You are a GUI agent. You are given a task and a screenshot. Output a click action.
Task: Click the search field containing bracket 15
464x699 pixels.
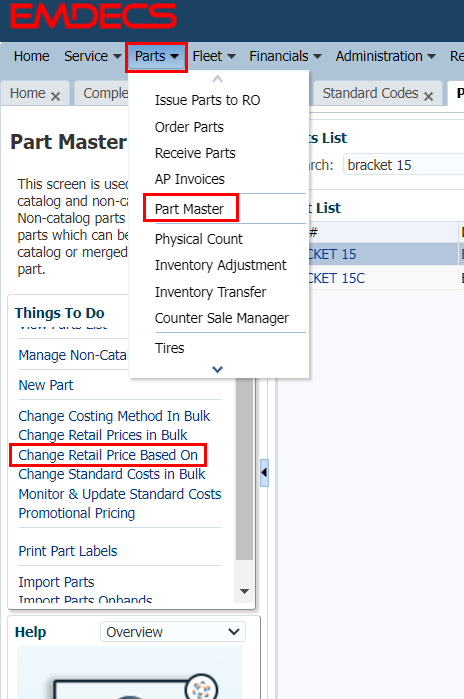[x=403, y=165]
